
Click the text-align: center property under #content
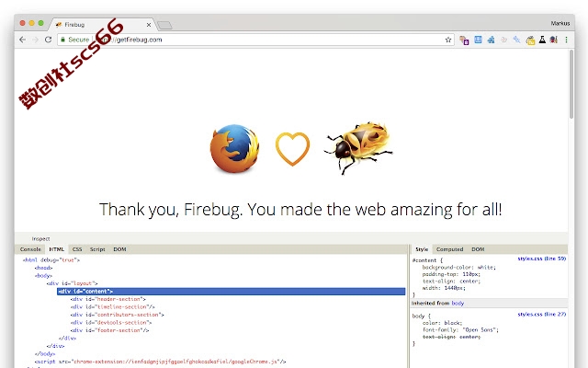451,282
